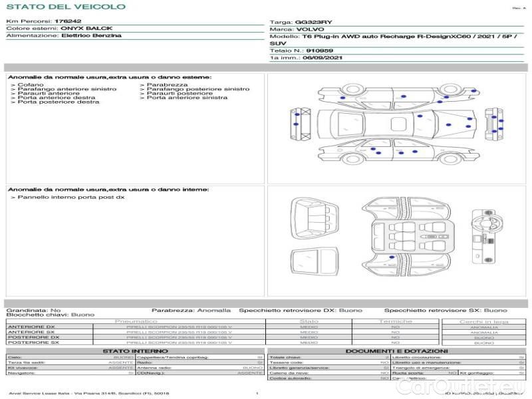Screen dimensions: 532x399
Task: Select Pannello interno porta post dx entry
Action: pyautogui.click(x=70, y=198)
